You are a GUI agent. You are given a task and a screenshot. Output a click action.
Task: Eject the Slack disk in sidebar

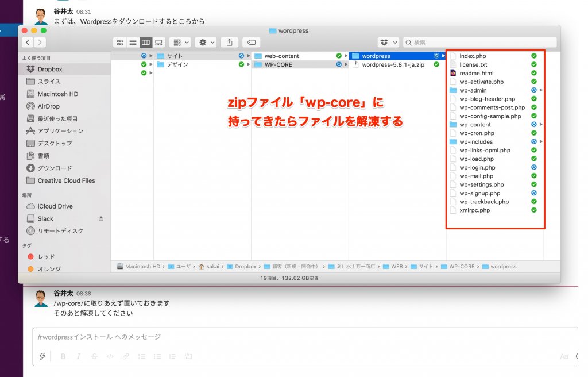(101, 218)
